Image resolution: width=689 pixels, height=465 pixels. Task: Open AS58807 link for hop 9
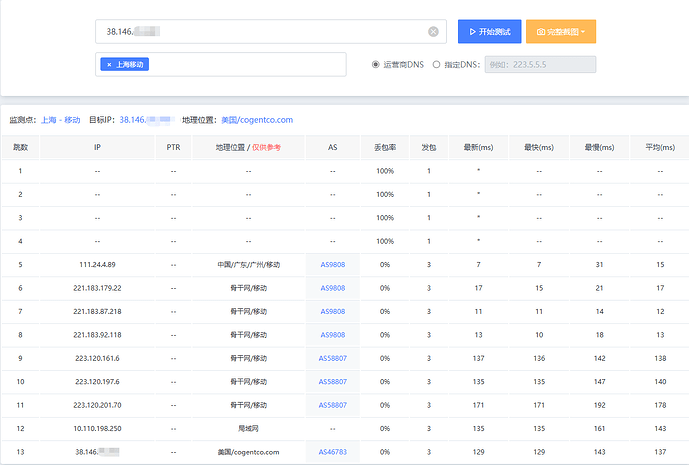click(332, 357)
